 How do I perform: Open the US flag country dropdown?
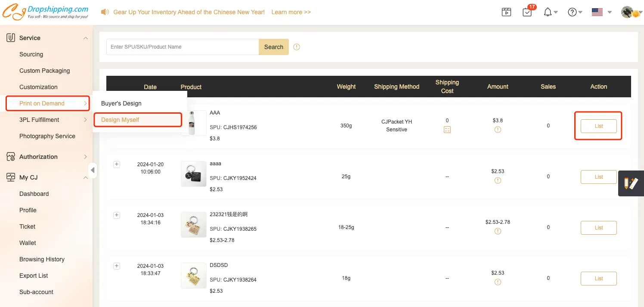point(601,12)
